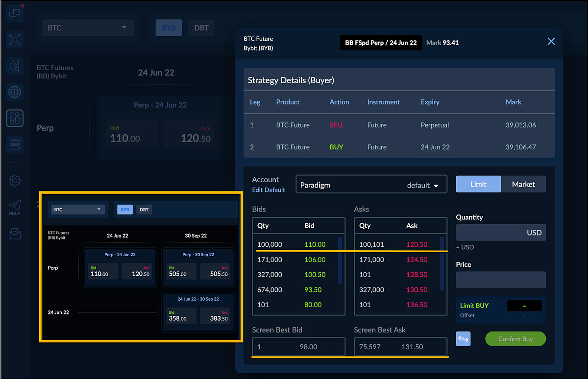
Task: Open the BTC currency dropdown
Action: [88, 28]
